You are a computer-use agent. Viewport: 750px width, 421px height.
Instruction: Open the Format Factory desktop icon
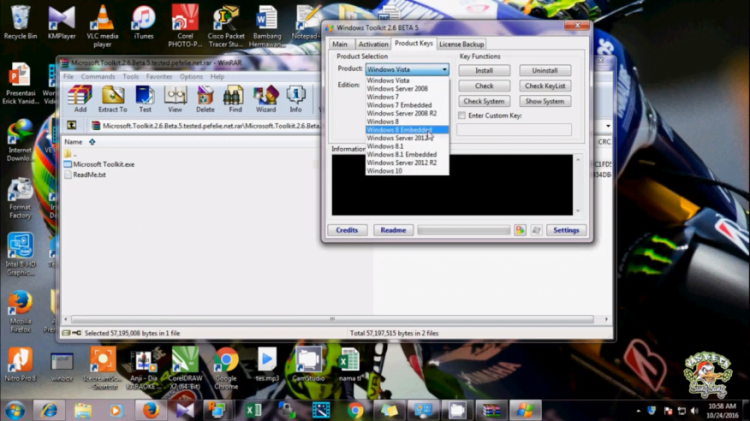tap(20, 199)
